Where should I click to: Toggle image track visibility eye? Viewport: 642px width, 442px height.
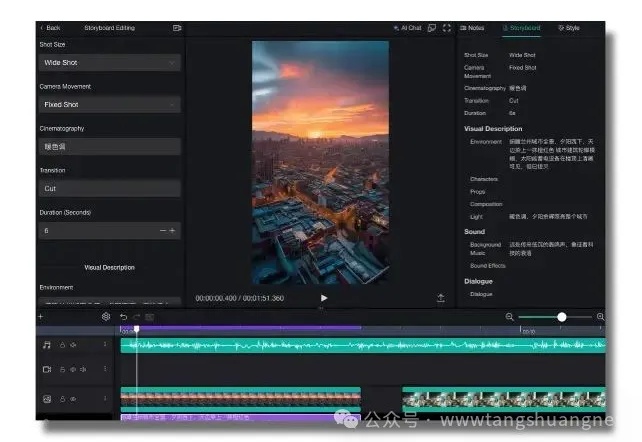click(x=73, y=399)
